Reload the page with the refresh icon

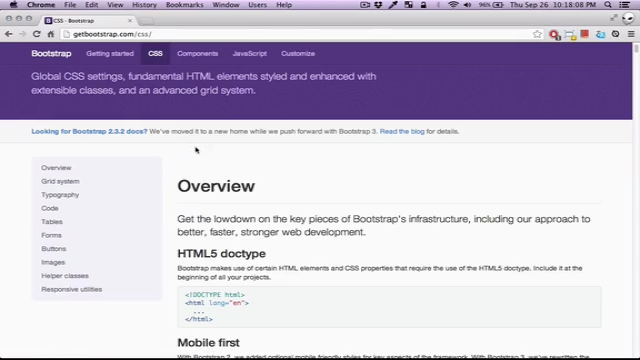[37, 34]
